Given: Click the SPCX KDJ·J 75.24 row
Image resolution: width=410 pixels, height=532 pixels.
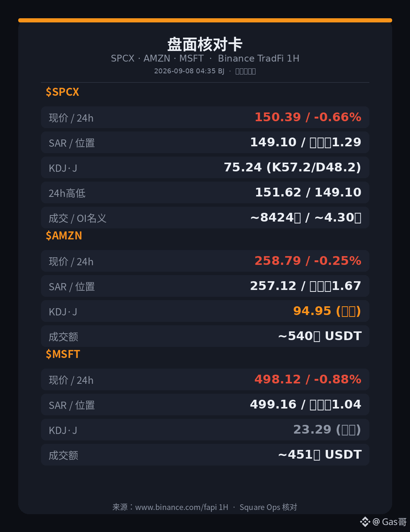Looking at the screenshot, I should tap(205, 168).
